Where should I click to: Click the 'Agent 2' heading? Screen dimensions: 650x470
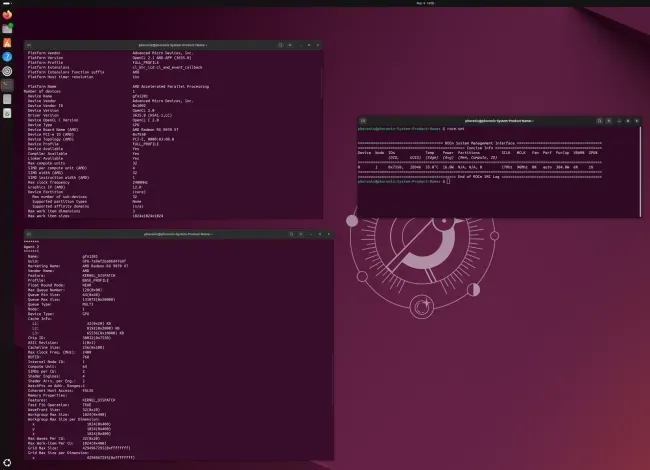click(x=32, y=247)
